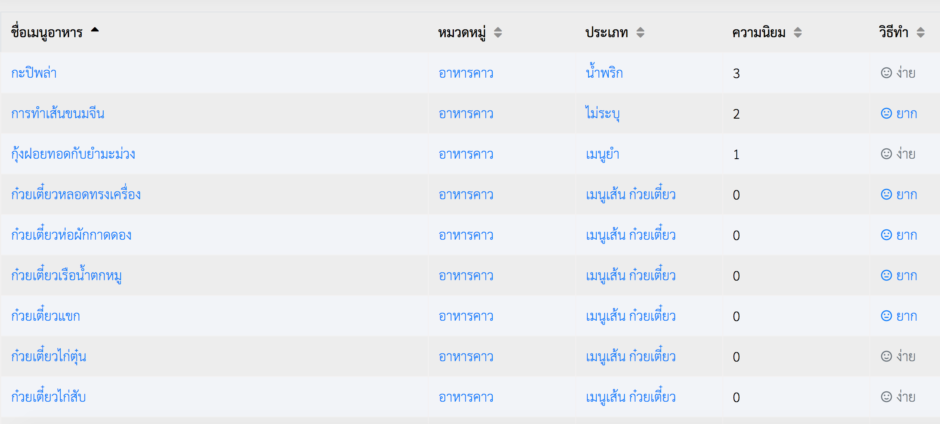Sort by the ประเภท column arrows
Viewport: 940px width, 424px height.
pos(640,33)
